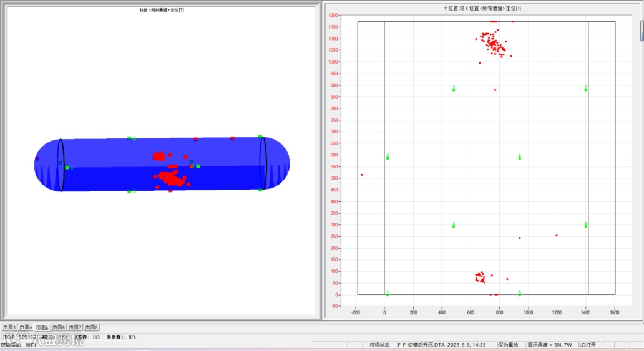Click the 仅为重放 status entry
Screen dimensions: 644x351
[508, 345]
